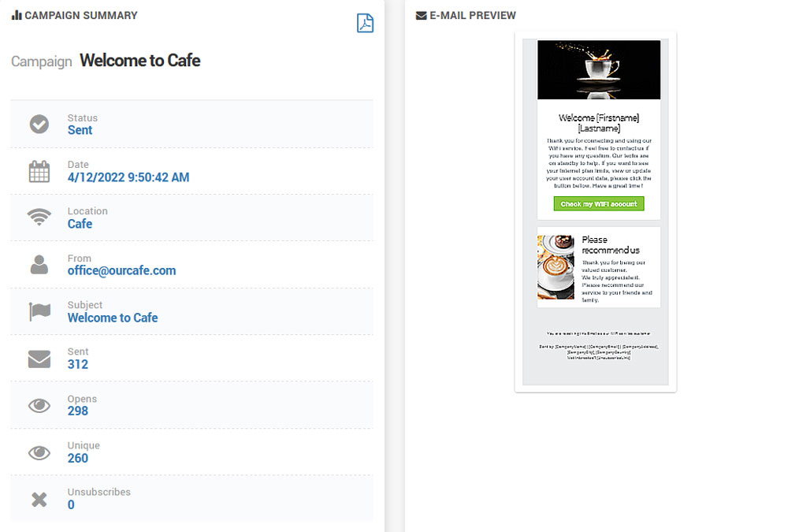
Task: Click the Opens eye icon
Action: click(x=39, y=406)
